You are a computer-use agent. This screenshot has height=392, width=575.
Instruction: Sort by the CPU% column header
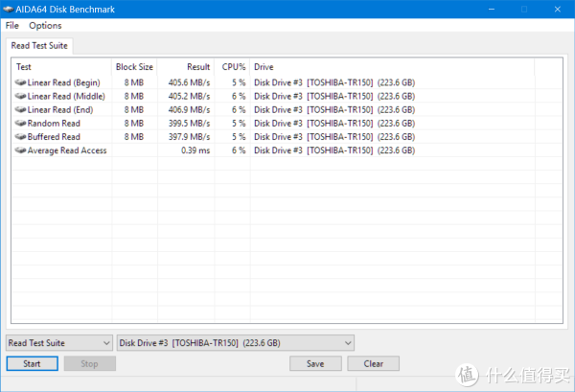tap(233, 67)
